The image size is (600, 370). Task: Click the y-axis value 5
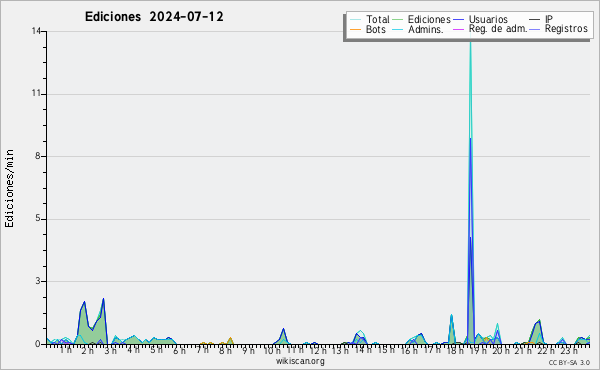[38, 218]
